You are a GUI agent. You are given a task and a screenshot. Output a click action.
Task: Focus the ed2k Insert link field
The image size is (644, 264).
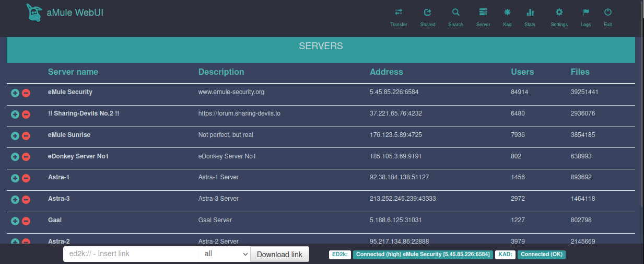[131, 254]
